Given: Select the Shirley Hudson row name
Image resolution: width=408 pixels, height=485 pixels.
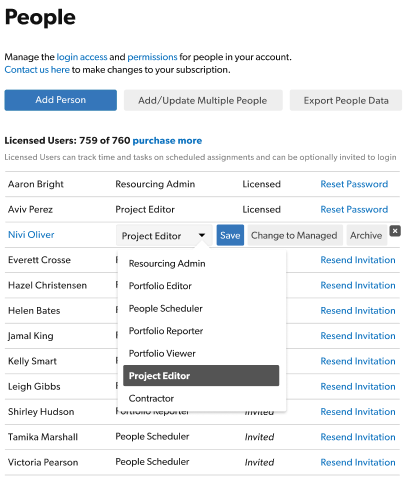Looking at the screenshot, I should coord(41,412).
